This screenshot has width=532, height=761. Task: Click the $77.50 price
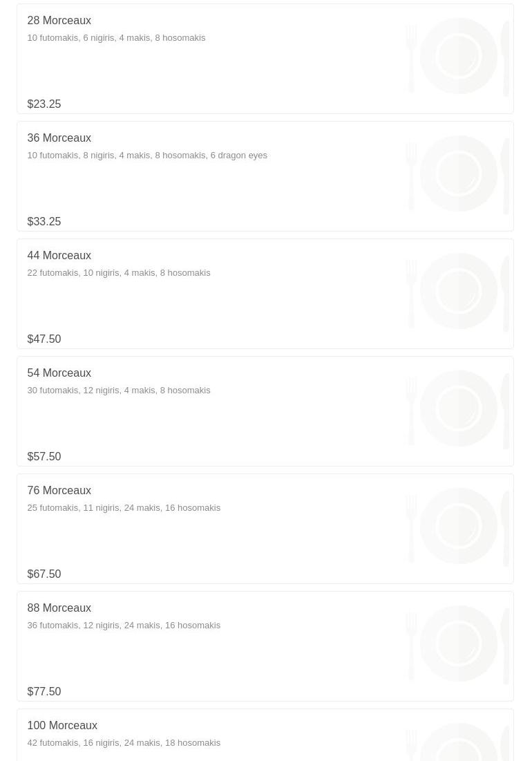pyautogui.click(x=44, y=692)
